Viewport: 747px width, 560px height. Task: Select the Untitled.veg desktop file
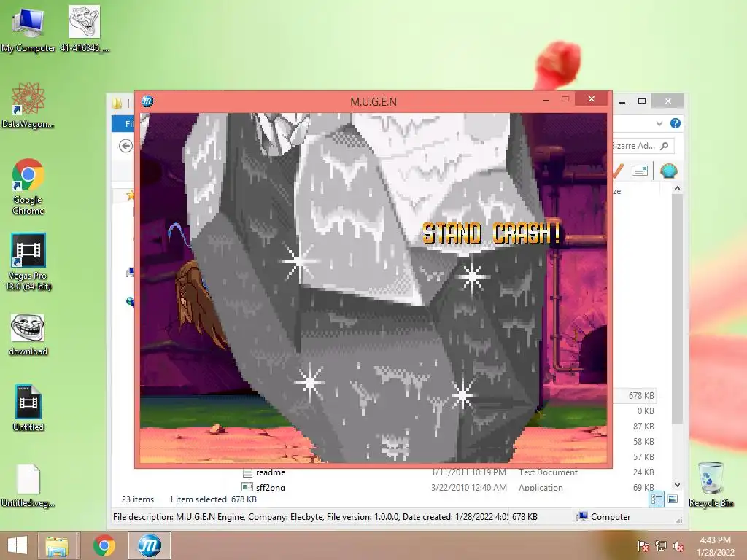coord(28,486)
